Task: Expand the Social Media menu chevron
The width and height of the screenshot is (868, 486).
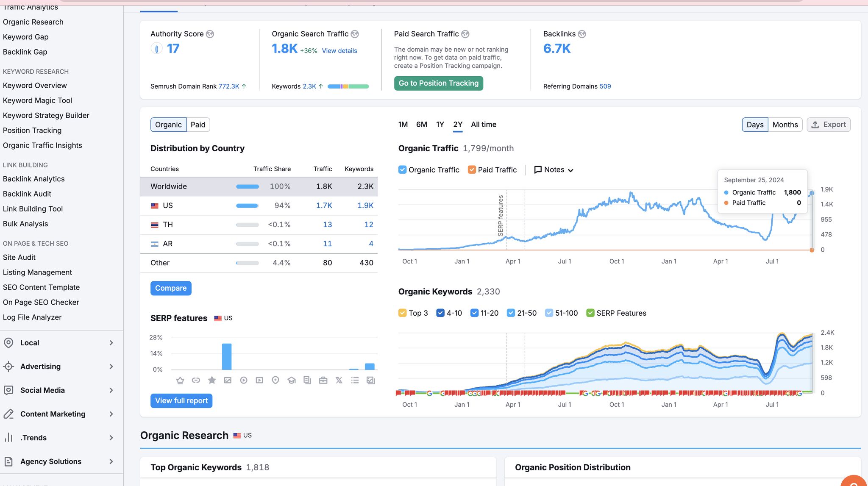Action: [x=111, y=390]
